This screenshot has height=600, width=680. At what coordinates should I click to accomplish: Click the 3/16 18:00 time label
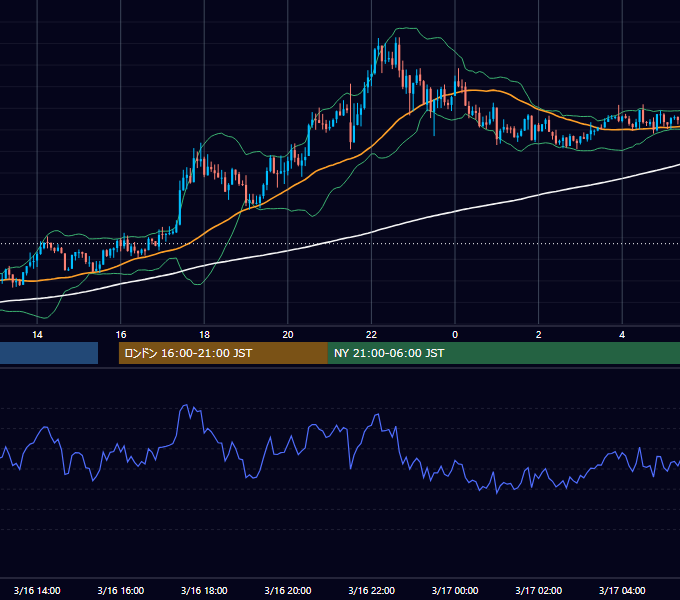pyautogui.click(x=204, y=590)
